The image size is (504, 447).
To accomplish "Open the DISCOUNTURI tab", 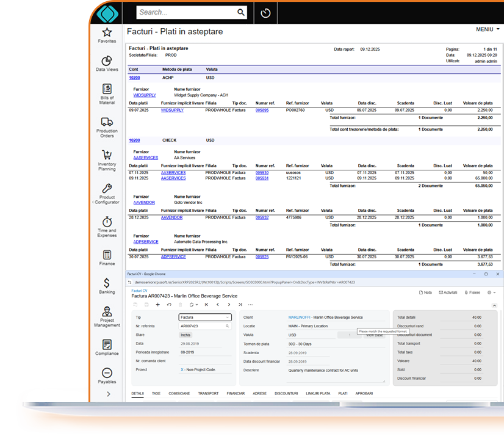I will [286, 393].
